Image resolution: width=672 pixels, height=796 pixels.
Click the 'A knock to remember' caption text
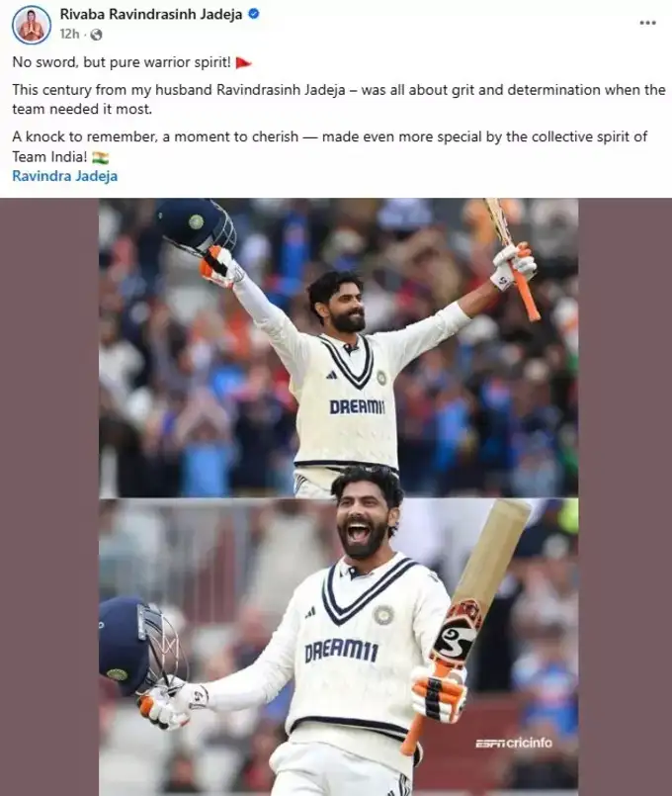330,146
